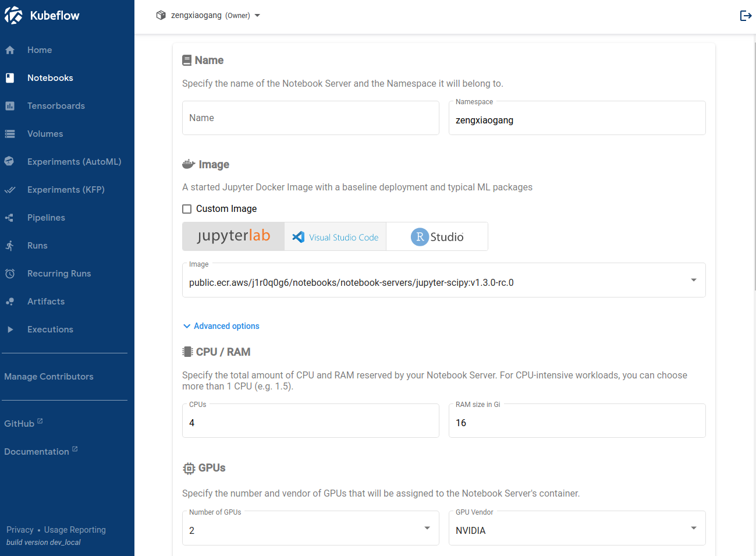
Task: Select the JupyterLab image type
Action: 233,236
